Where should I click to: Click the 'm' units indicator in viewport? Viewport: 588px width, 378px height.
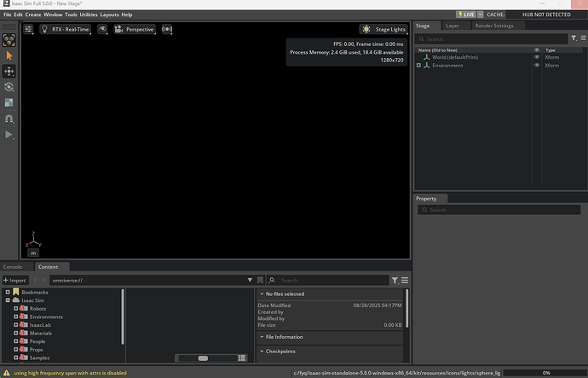tap(33, 253)
